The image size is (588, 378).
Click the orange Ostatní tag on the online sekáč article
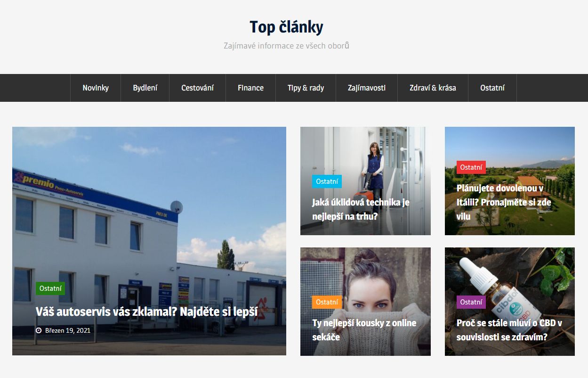[x=327, y=302]
